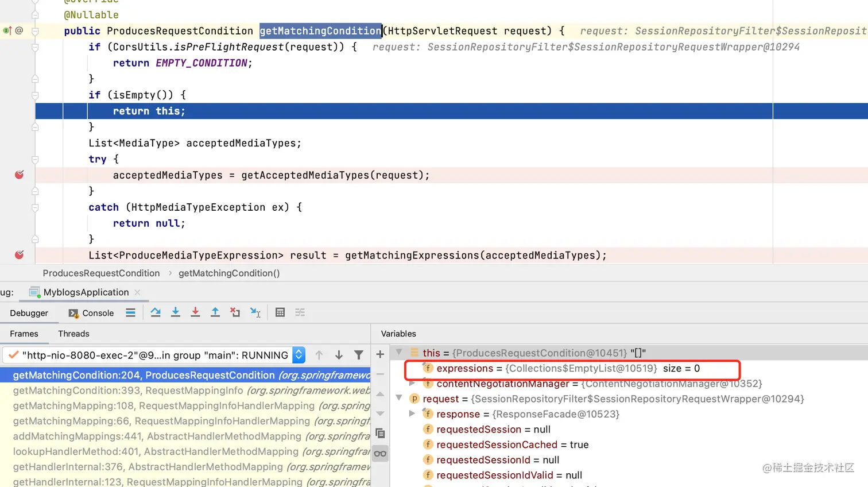Collapse the 'this' variable node

click(399, 352)
